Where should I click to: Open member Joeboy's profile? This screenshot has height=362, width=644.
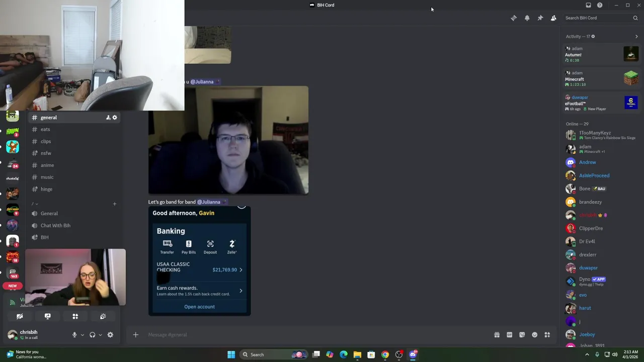tap(601, 334)
